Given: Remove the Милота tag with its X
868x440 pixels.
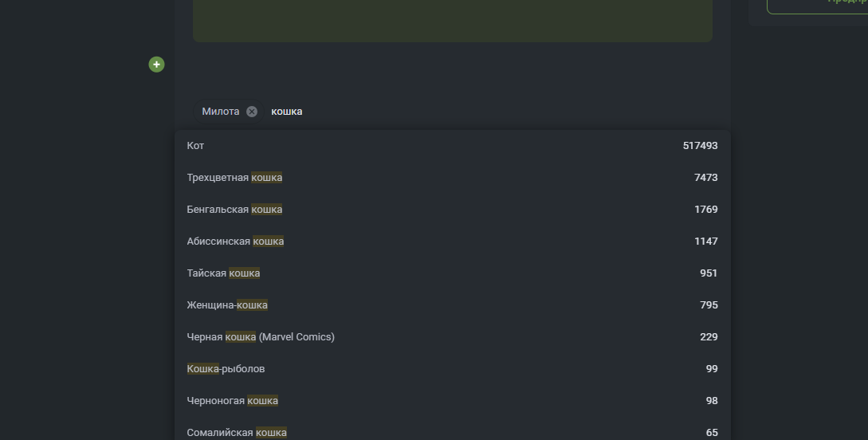Looking at the screenshot, I should point(252,112).
